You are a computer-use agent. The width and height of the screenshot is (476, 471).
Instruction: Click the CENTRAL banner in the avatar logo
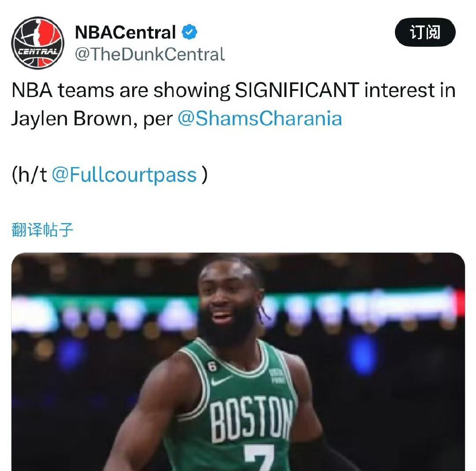pos(37,52)
